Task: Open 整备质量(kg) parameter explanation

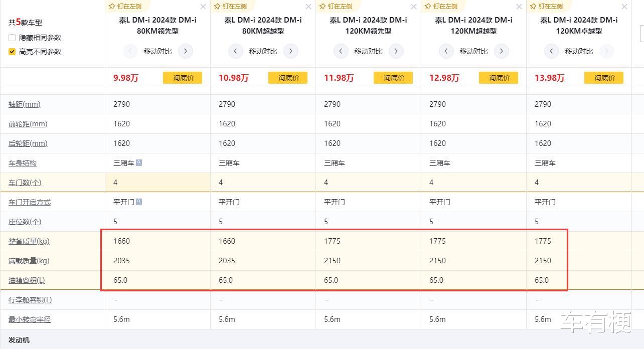Action: point(29,241)
